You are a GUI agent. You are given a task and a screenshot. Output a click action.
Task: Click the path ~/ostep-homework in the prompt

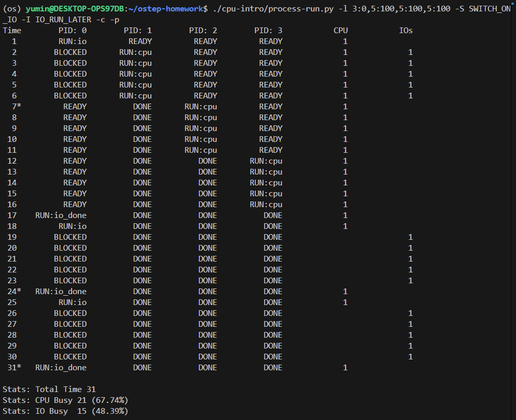(166, 9)
